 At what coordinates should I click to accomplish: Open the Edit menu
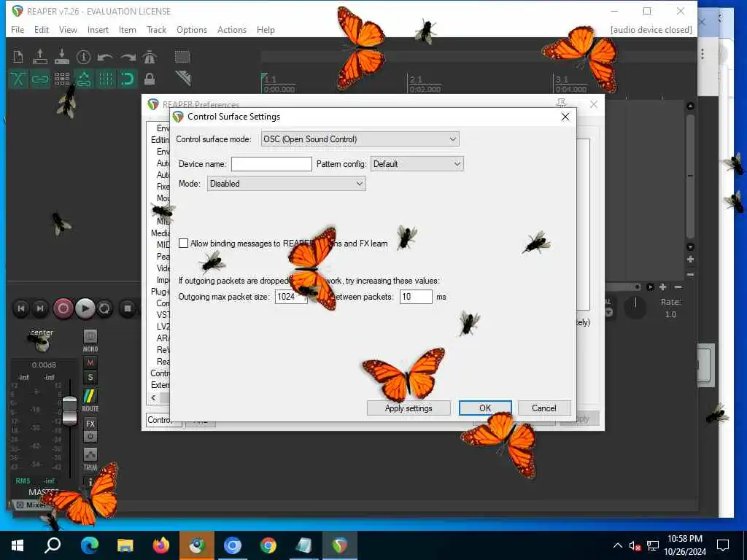[x=42, y=29]
